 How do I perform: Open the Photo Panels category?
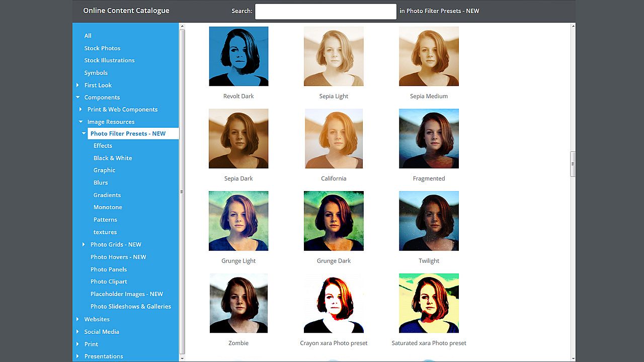pyautogui.click(x=109, y=269)
